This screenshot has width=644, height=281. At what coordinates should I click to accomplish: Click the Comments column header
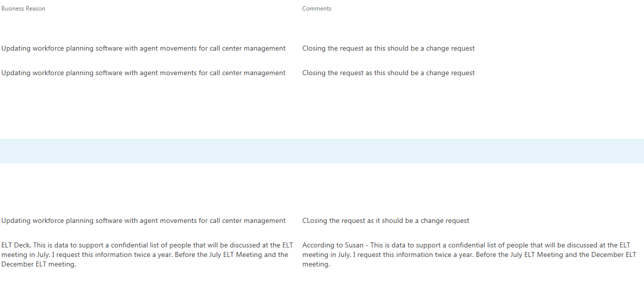[x=317, y=9]
